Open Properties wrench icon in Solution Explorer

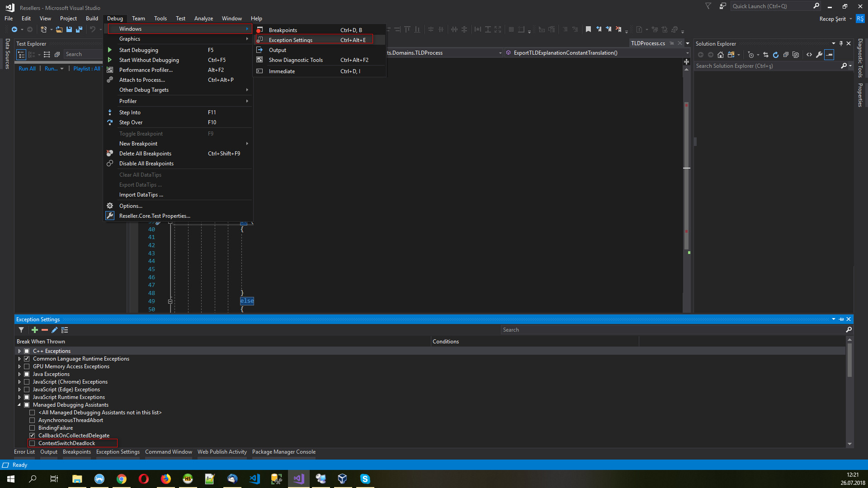pos(819,55)
